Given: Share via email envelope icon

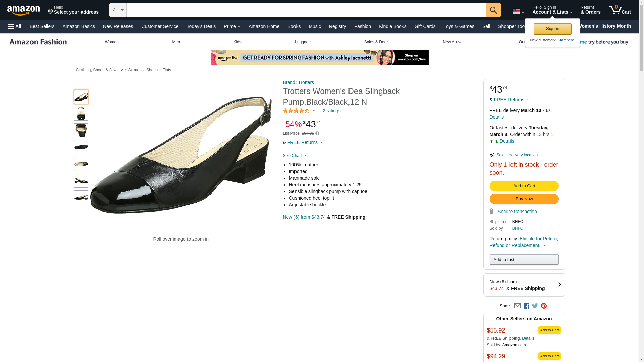Looking at the screenshot, I should point(517,306).
